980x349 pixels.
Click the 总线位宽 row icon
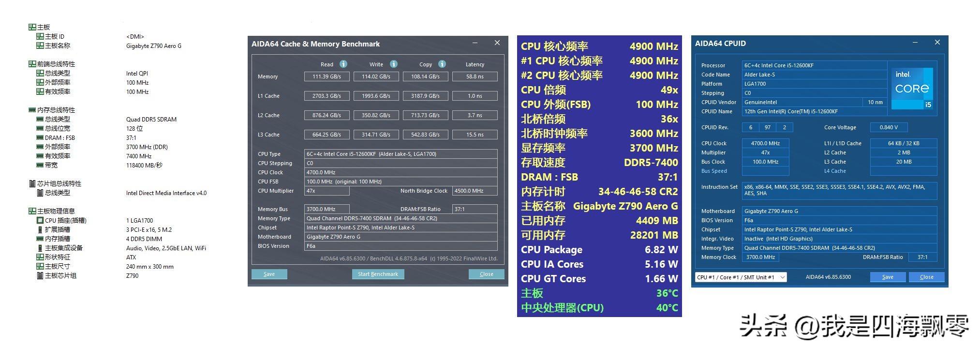click(40, 128)
